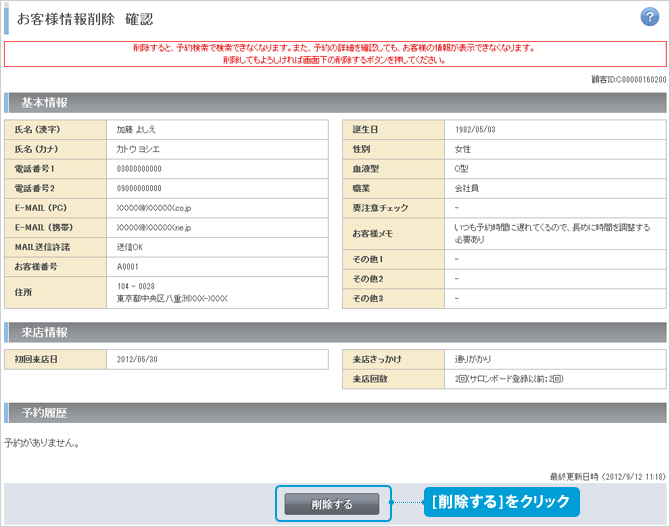Screen dimensions: 670x527
Task: Click the kana name カトウ ヨシエ
Action: point(138,149)
